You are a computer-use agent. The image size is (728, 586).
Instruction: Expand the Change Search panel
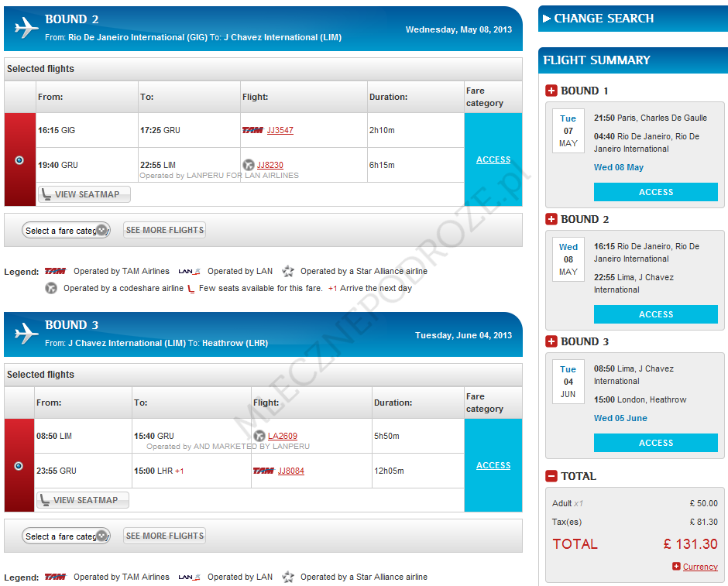pos(598,19)
